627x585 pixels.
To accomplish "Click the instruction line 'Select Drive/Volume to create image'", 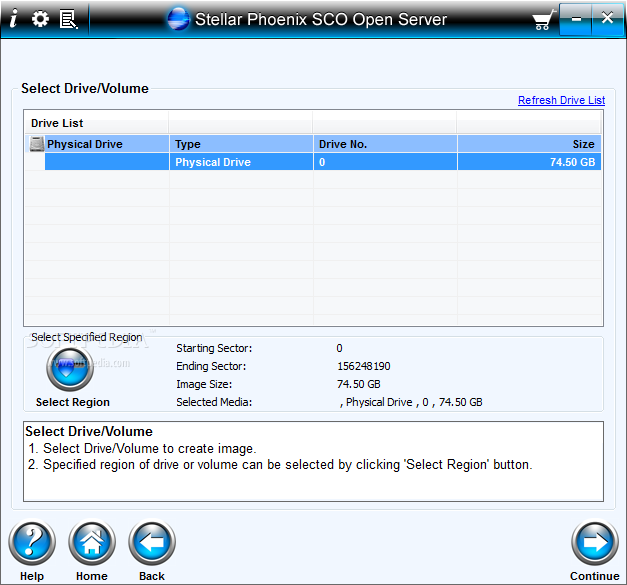I will (149, 449).
